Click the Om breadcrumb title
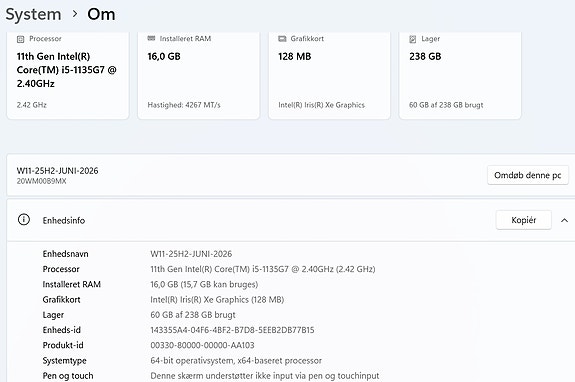This screenshot has height=382, width=575. [101, 15]
